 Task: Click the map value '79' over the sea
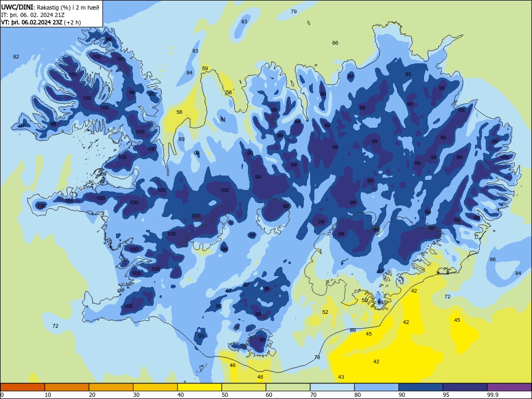pyautogui.click(x=294, y=12)
